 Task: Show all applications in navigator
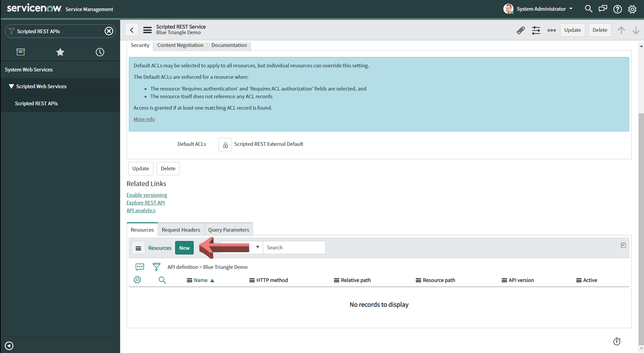20,52
